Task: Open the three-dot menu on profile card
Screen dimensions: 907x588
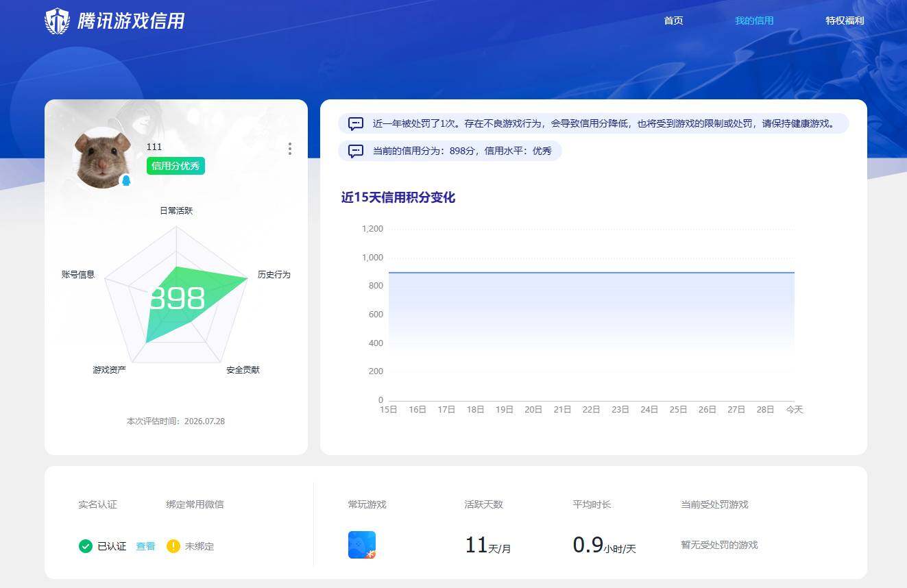Action: point(290,149)
